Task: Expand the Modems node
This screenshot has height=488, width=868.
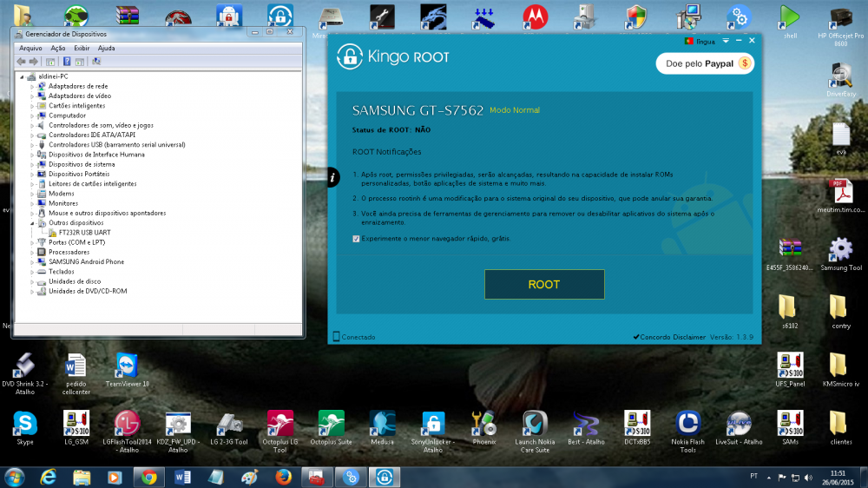Action: (32, 194)
